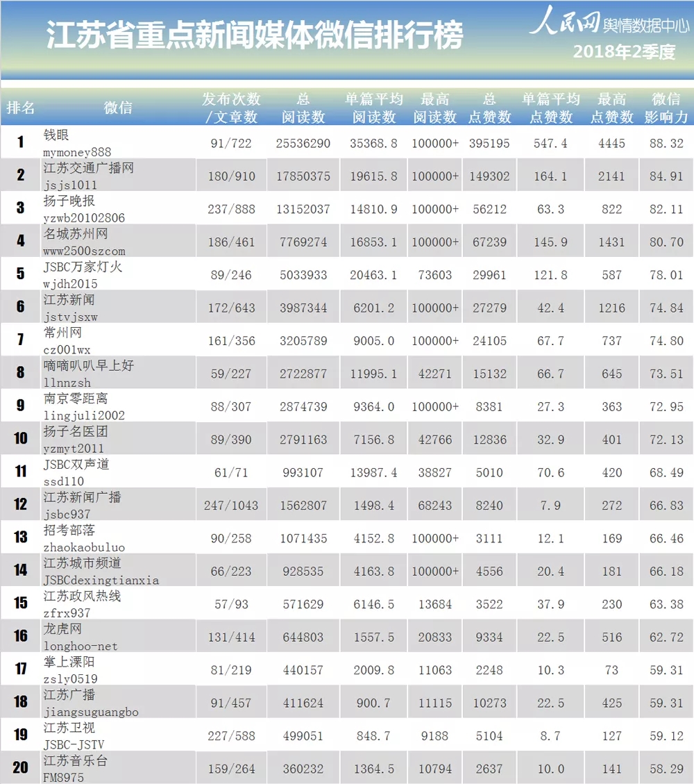694x784 pixels.
Task: Click the 微信影响力 column header
Action: (x=666, y=108)
